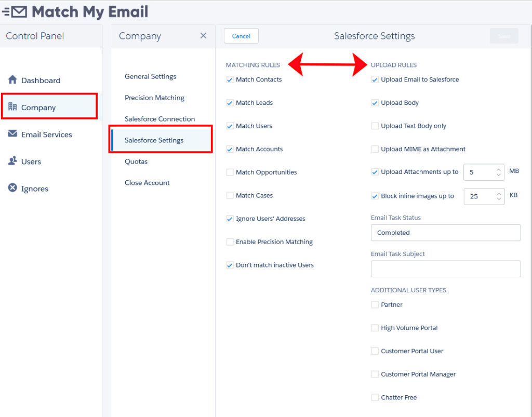Image resolution: width=532 pixels, height=417 pixels.
Task: Click the attachments MB number field
Action: coord(484,172)
